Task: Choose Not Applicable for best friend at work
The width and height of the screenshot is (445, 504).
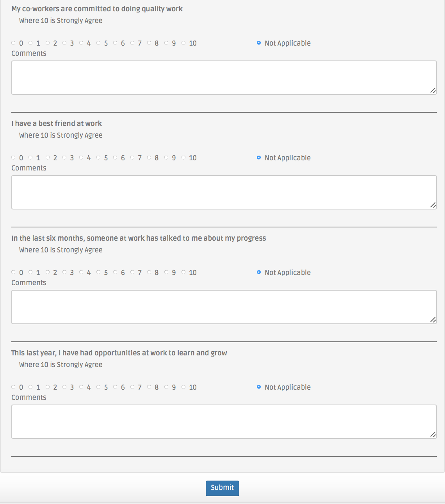Action: (258, 158)
